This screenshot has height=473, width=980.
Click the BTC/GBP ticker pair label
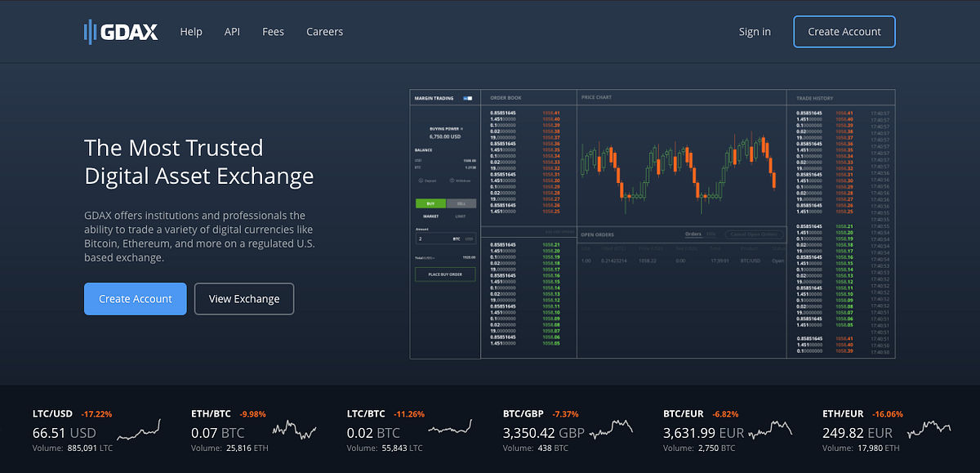click(x=524, y=413)
